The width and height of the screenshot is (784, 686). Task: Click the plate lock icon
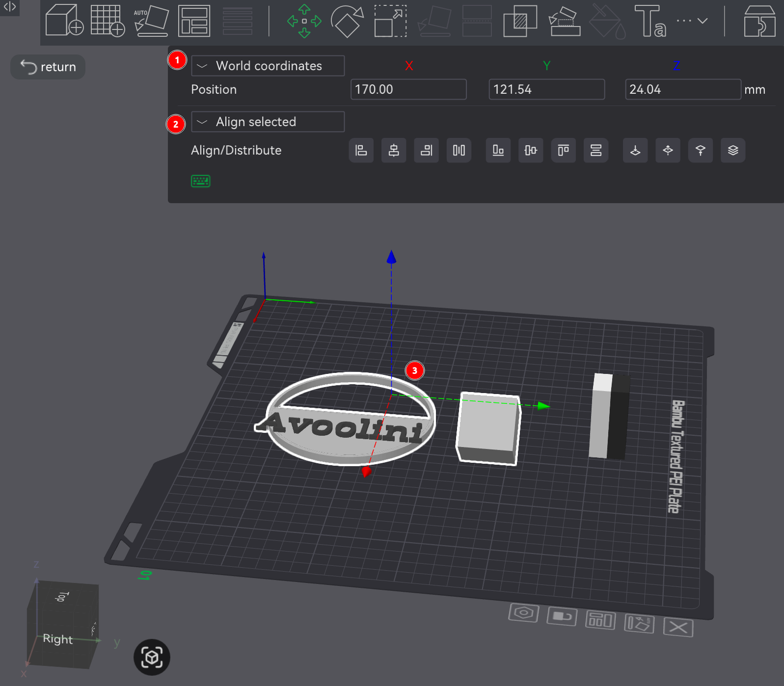click(x=562, y=616)
